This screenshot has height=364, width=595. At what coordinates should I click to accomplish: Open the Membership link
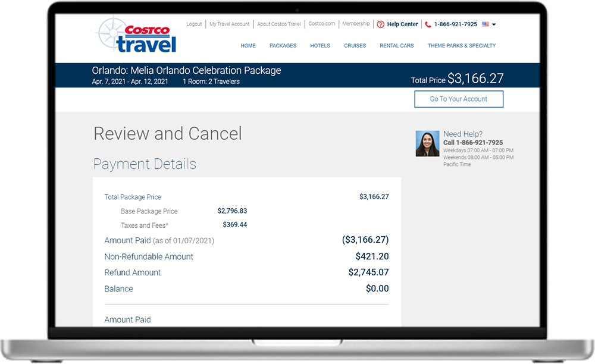coord(356,24)
